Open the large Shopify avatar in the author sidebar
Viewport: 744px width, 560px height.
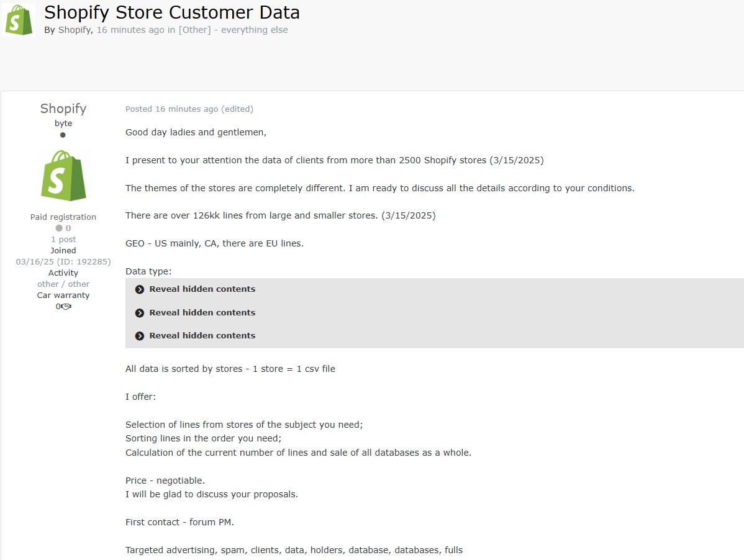point(63,175)
